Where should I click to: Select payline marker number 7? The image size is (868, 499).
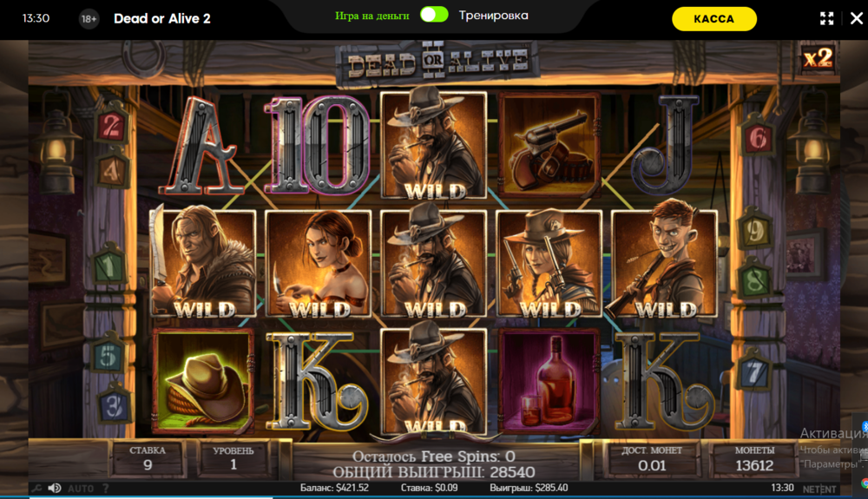pos(753,371)
